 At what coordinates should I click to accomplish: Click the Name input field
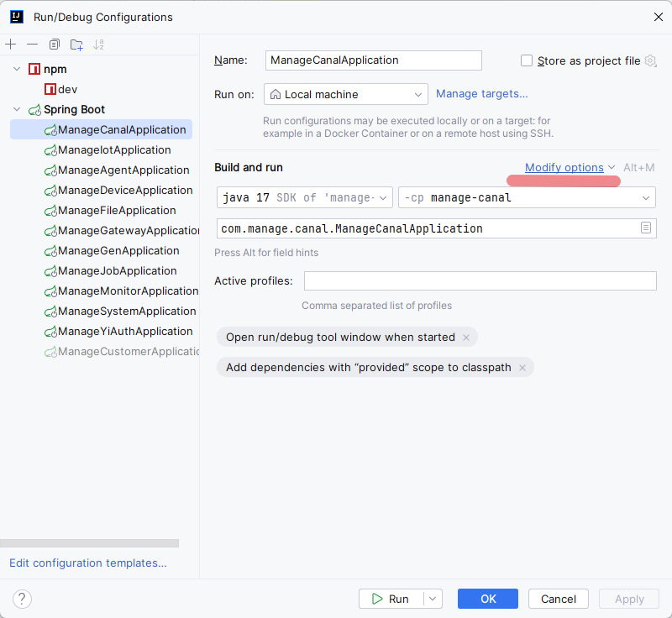pyautogui.click(x=373, y=60)
